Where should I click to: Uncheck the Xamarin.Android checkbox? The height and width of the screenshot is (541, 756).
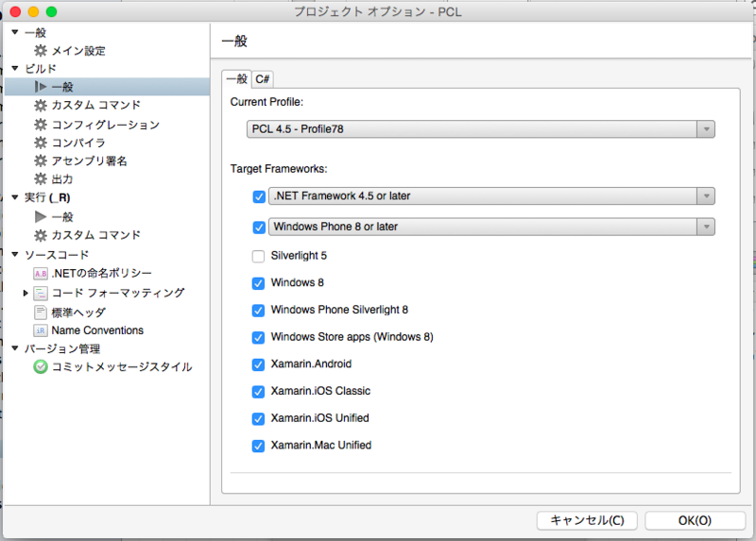[x=258, y=364]
